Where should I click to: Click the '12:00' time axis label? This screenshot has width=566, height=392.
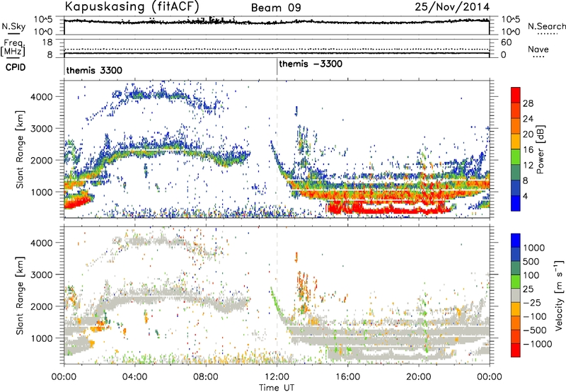point(277,377)
